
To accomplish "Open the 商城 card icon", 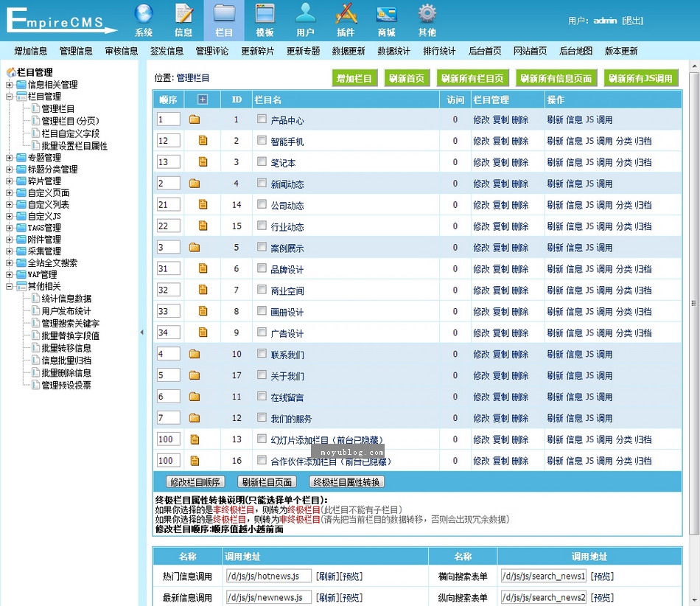I will pos(387,14).
